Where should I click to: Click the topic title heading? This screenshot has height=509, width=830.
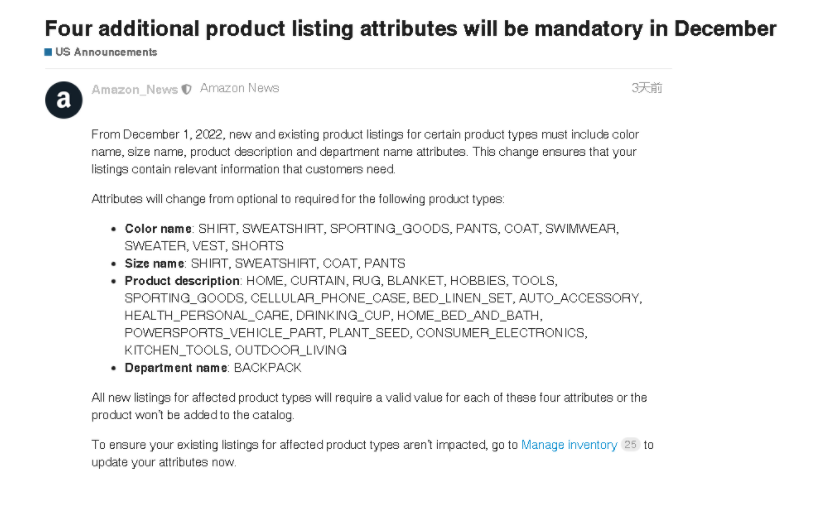(410, 28)
